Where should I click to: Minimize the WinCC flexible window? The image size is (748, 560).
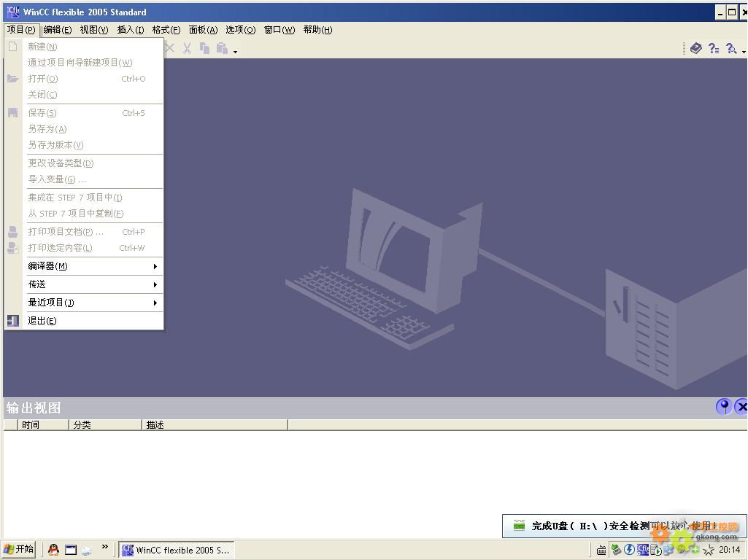(x=720, y=12)
